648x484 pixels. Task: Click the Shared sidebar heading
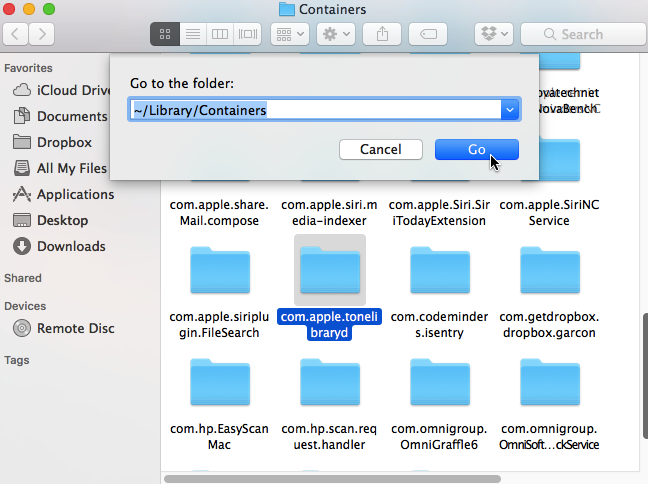coord(23,278)
